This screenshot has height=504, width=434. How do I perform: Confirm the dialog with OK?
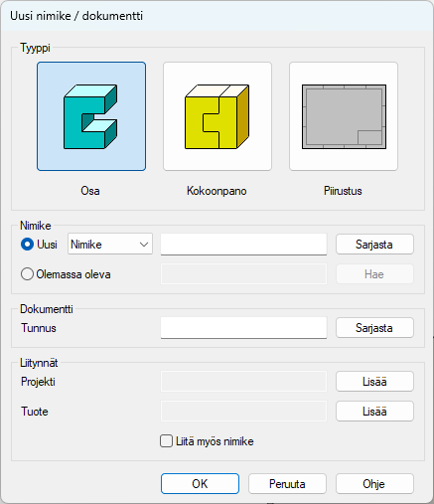click(200, 484)
